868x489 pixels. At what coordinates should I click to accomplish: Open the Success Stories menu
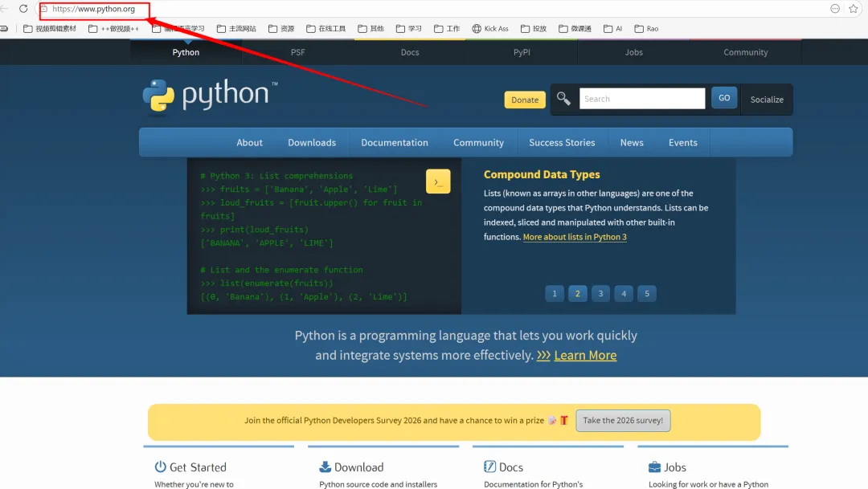coord(562,143)
